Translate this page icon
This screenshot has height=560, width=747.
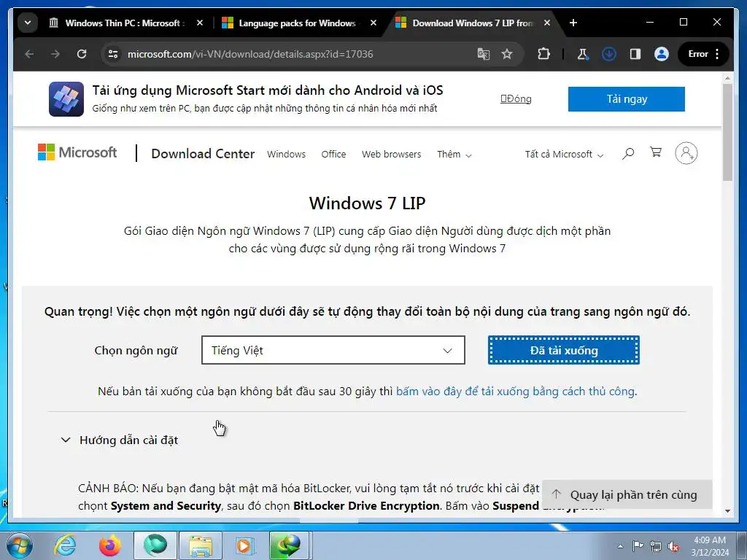click(483, 54)
